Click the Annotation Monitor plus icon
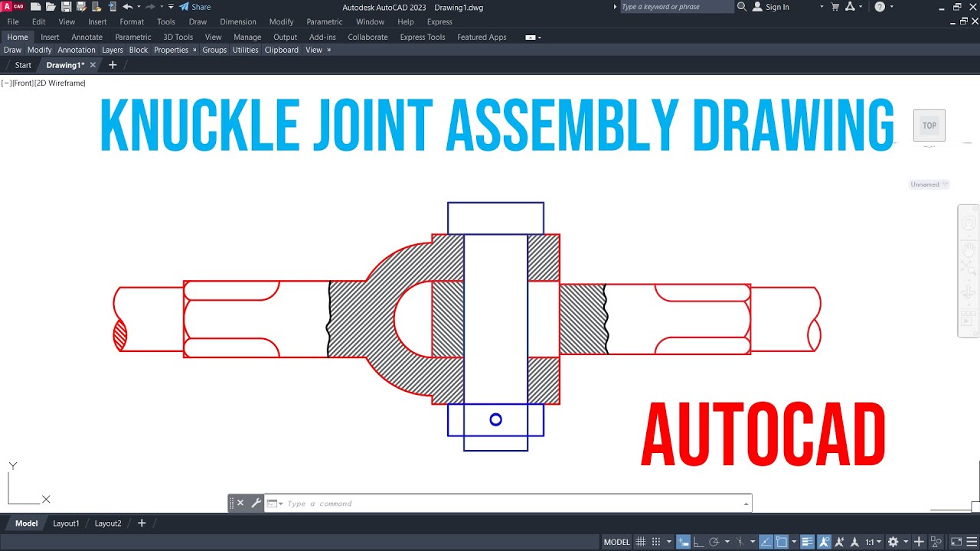The height and width of the screenshot is (551, 980). [919, 542]
